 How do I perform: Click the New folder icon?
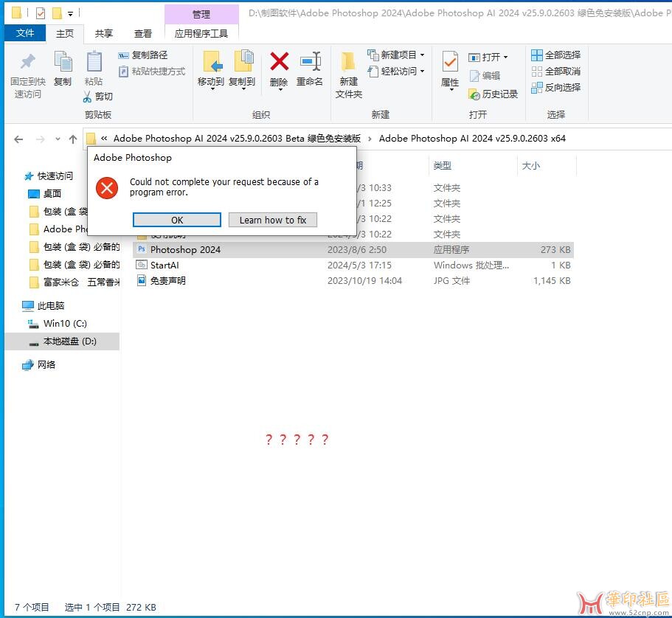(348, 61)
